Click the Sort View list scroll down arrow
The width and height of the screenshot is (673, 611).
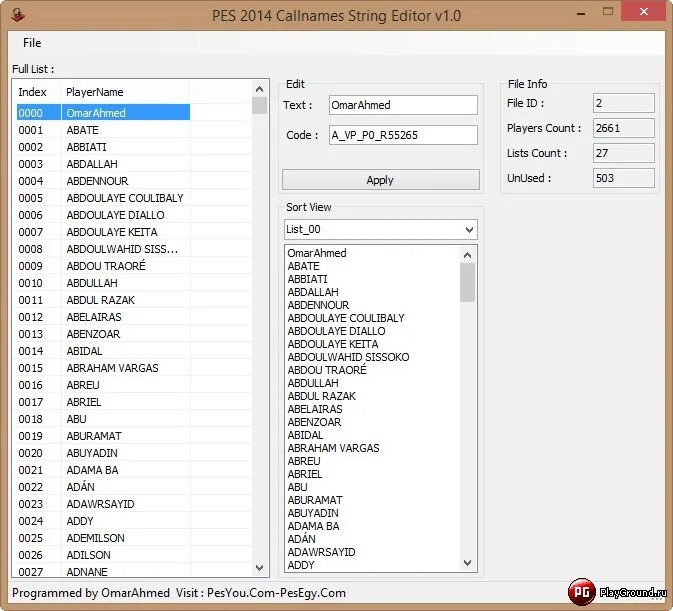467,563
